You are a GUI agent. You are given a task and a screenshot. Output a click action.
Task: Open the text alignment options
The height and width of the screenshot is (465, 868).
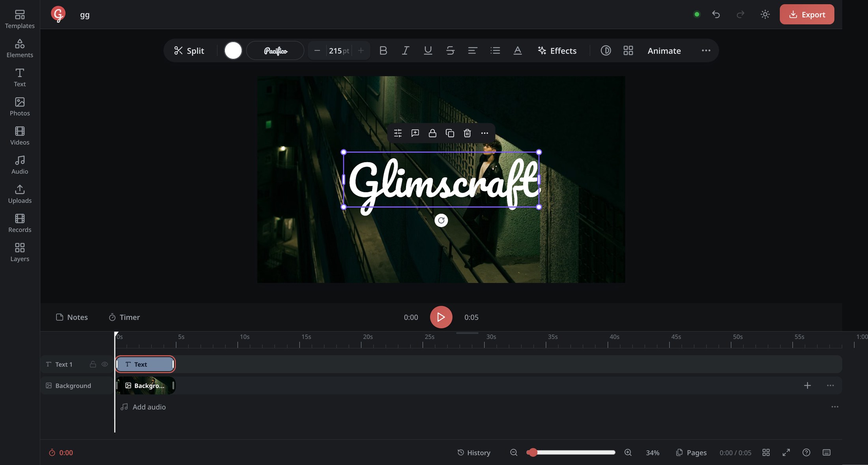coord(473,51)
